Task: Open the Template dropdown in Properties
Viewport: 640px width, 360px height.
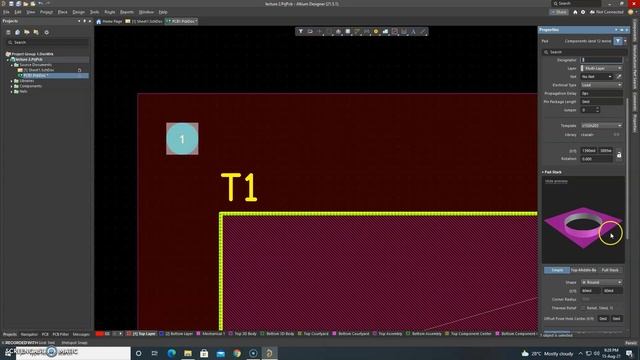Action: point(601,125)
